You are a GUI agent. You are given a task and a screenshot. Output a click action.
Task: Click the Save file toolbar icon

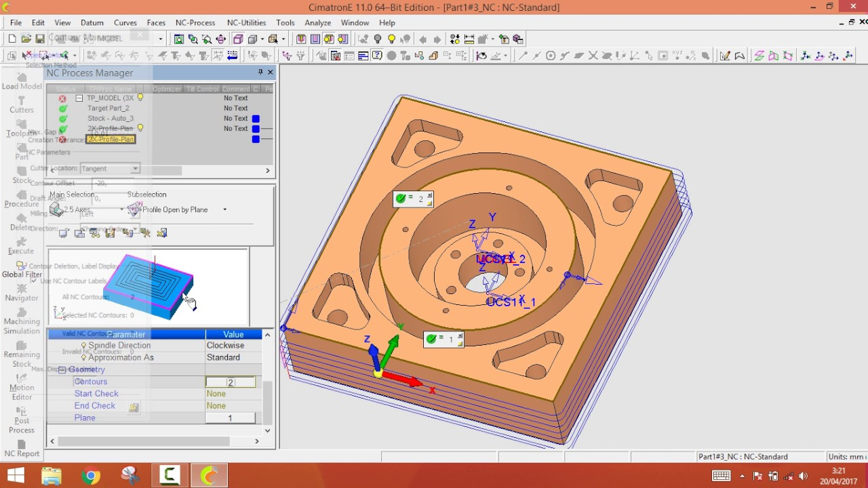[40, 39]
